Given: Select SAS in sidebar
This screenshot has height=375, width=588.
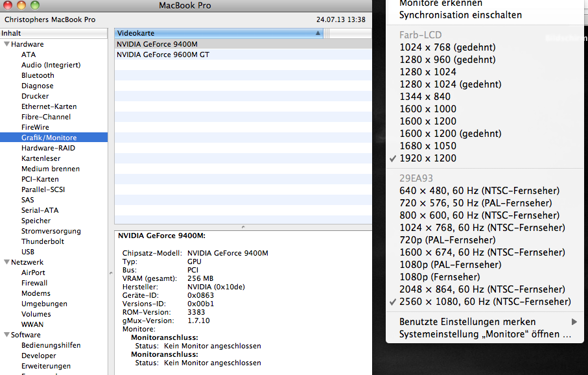Looking at the screenshot, I should [27, 200].
